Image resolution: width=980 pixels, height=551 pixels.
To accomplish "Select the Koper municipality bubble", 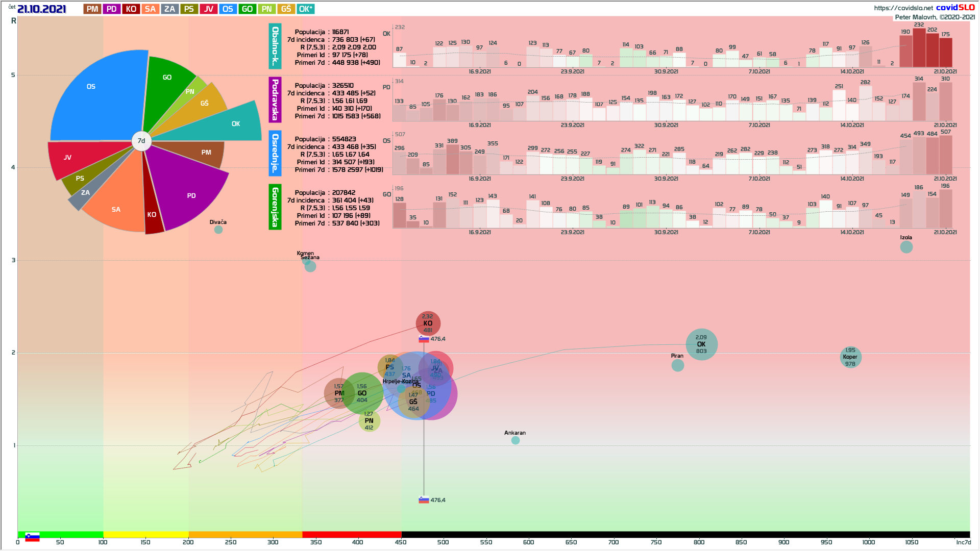I will (850, 357).
